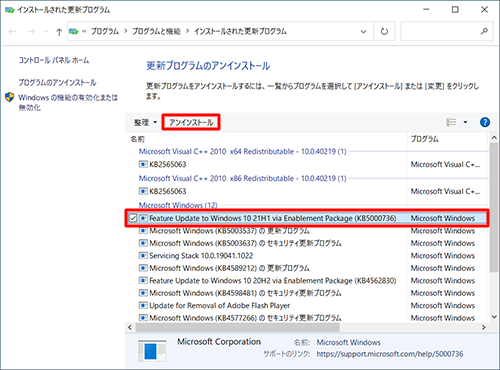This screenshot has width=500, height=370.
Task: Click the icon beside Adobe Flash Player removal
Action: coord(143,305)
